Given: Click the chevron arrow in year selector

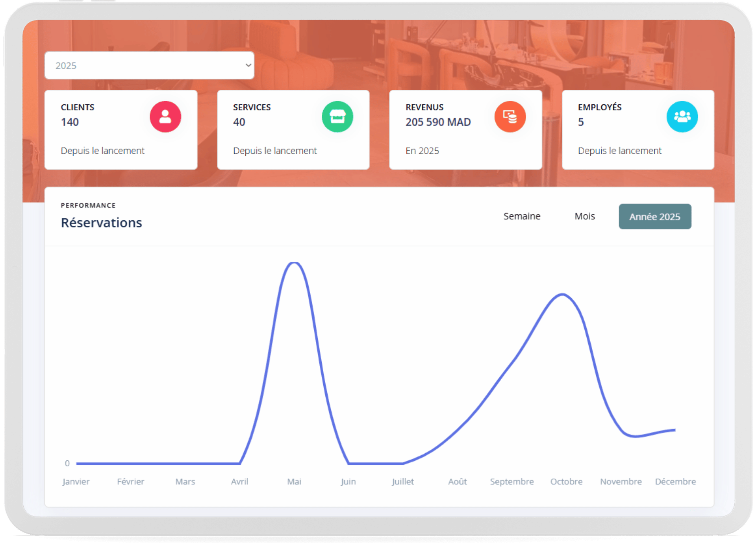Looking at the screenshot, I should (248, 65).
